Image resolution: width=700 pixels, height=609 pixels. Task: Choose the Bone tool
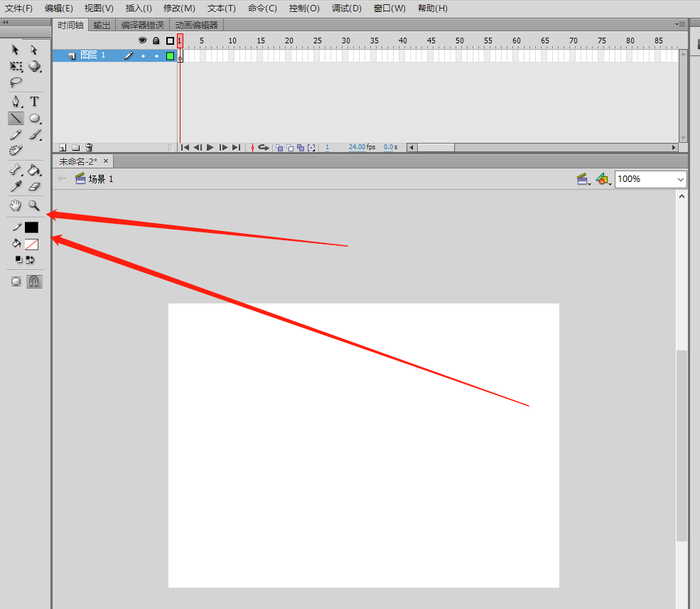click(16, 170)
